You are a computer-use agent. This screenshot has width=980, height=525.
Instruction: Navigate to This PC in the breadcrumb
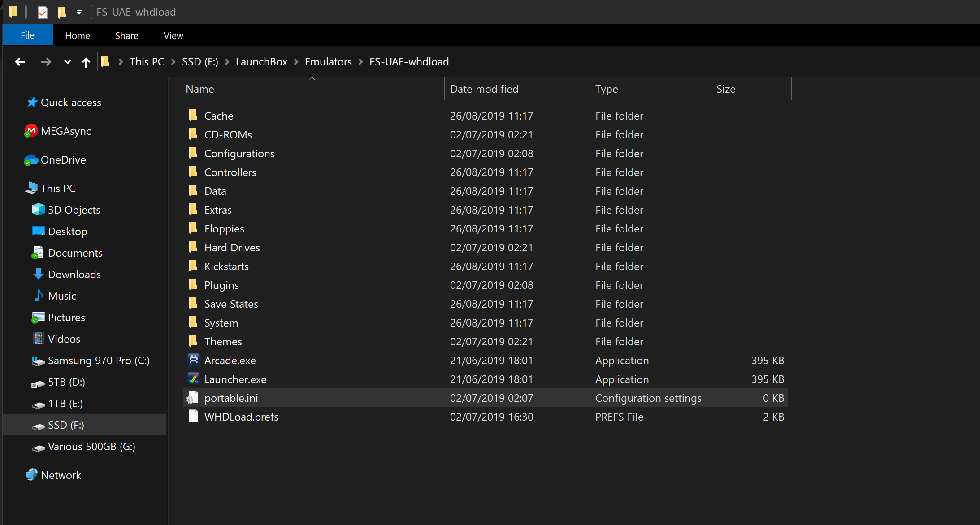(x=147, y=62)
